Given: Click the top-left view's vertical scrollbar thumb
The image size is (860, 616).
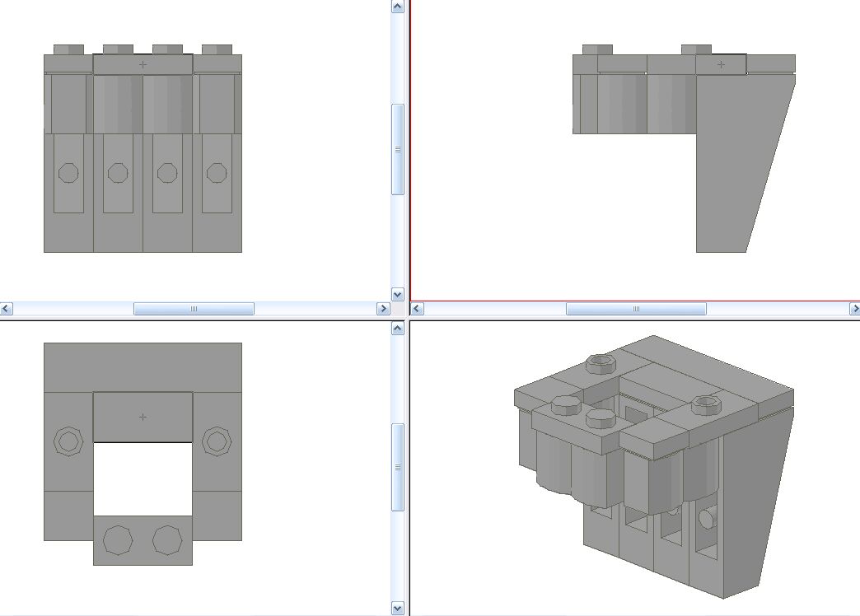Looking at the screenshot, I should (x=398, y=149).
